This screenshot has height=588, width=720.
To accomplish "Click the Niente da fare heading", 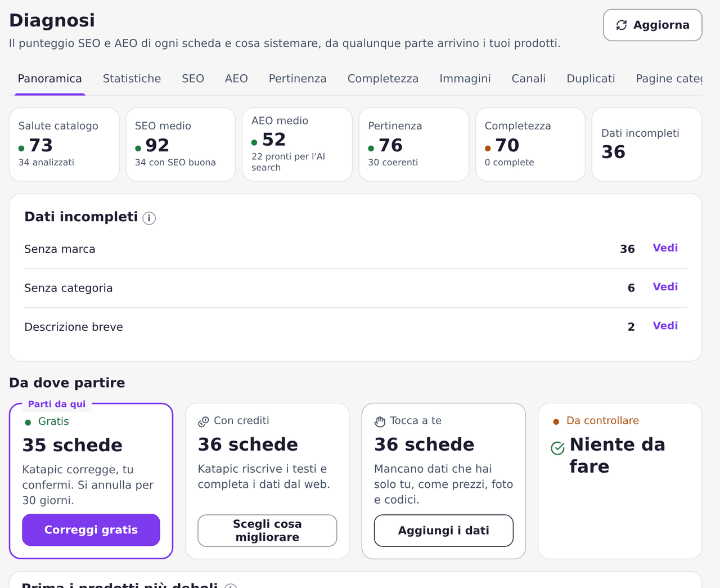I will pyautogui.click(x=618, y=455).
